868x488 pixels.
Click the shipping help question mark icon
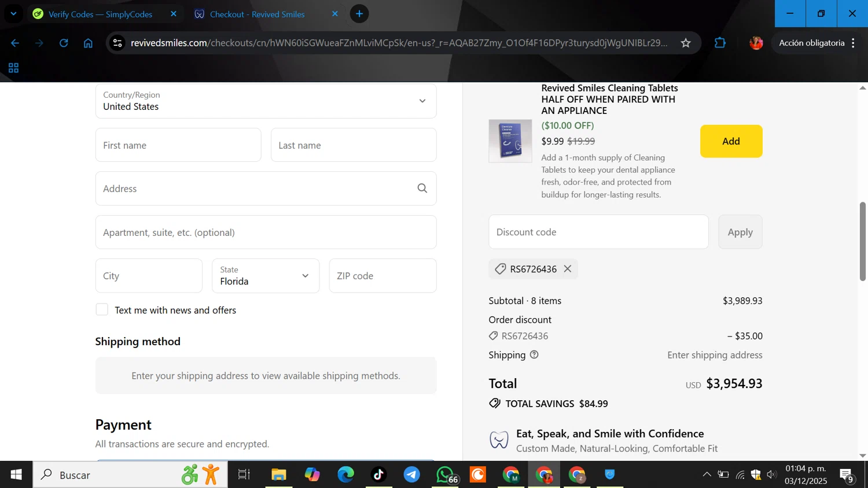534,354
